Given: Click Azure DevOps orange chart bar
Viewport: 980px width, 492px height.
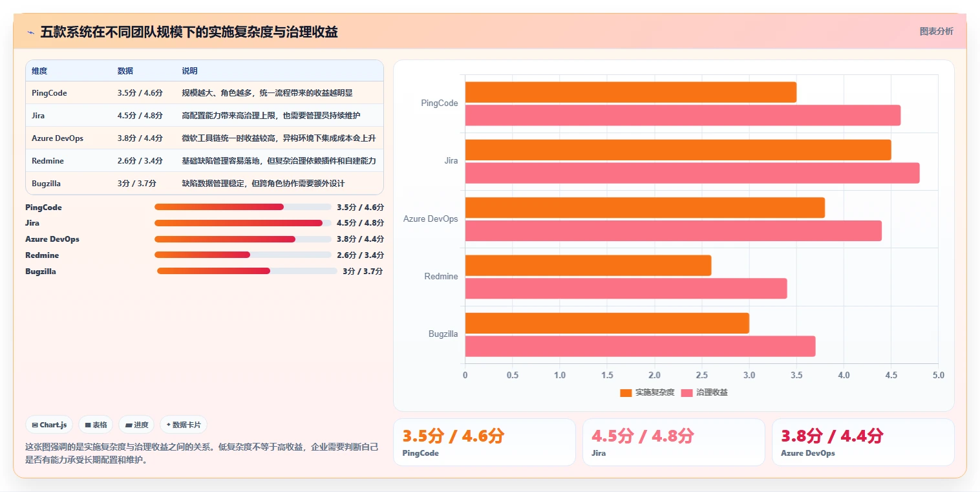Looking at the screenshot, I should [645, 208].
